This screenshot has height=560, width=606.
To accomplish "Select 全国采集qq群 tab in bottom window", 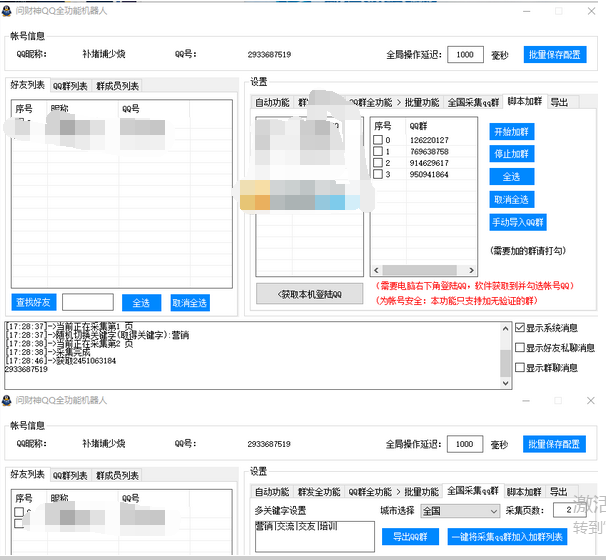I will tap(473, 491).
